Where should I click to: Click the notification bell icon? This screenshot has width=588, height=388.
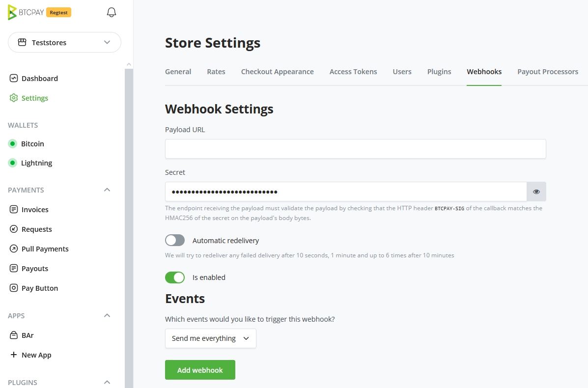[111, 12]
